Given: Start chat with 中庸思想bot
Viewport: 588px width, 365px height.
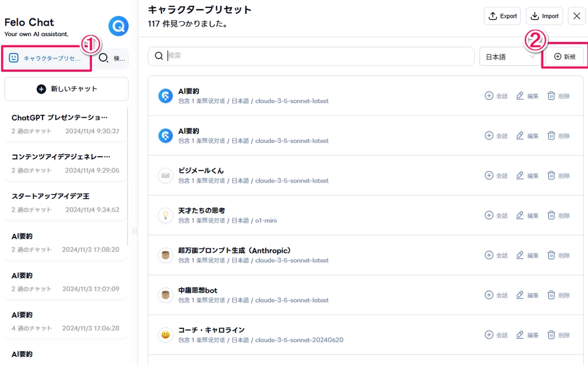Looking at the screenshot, I should click(496, 295).
